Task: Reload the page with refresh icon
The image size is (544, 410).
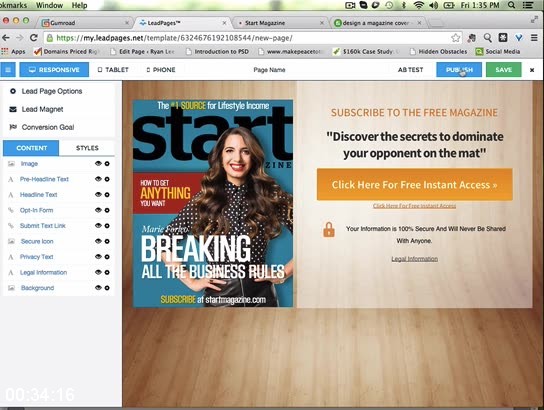Action: point(34,38)
